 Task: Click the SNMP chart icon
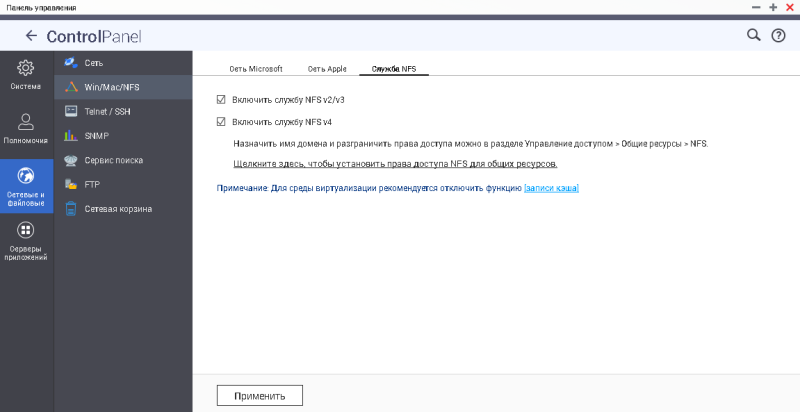[71, 136]
